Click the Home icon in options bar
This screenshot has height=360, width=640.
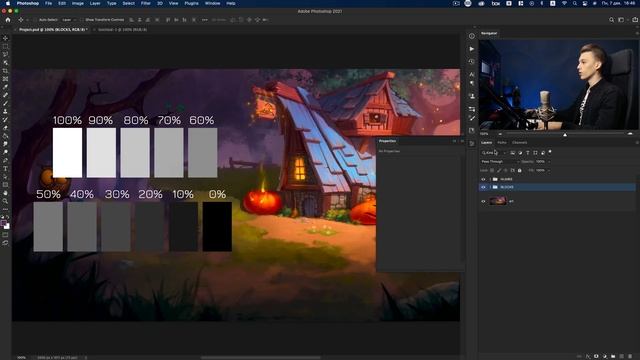8,20
